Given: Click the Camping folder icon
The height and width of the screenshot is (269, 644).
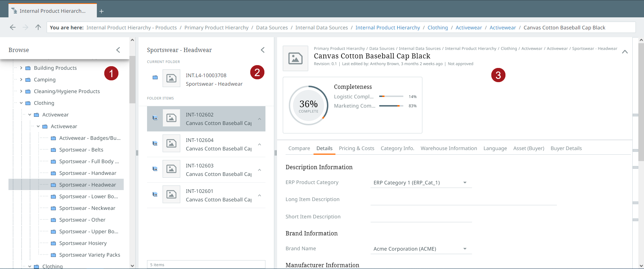Looking at the screenshot, I should (28, 80).
